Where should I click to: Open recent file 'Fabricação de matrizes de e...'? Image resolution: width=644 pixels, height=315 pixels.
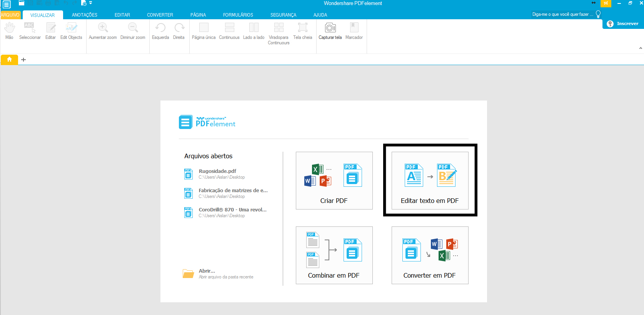[x=226, y=193]
